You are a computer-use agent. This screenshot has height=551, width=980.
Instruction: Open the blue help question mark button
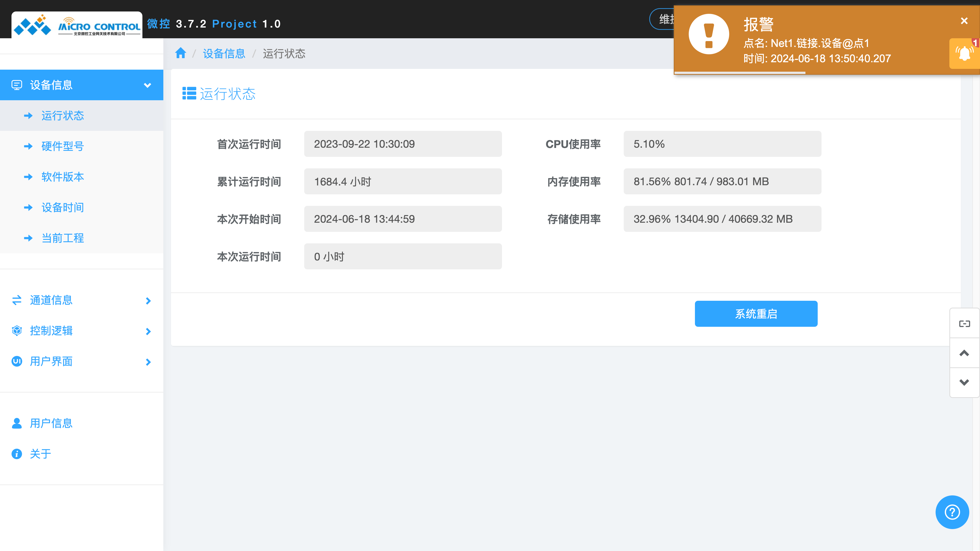click(x=952, y=512)
